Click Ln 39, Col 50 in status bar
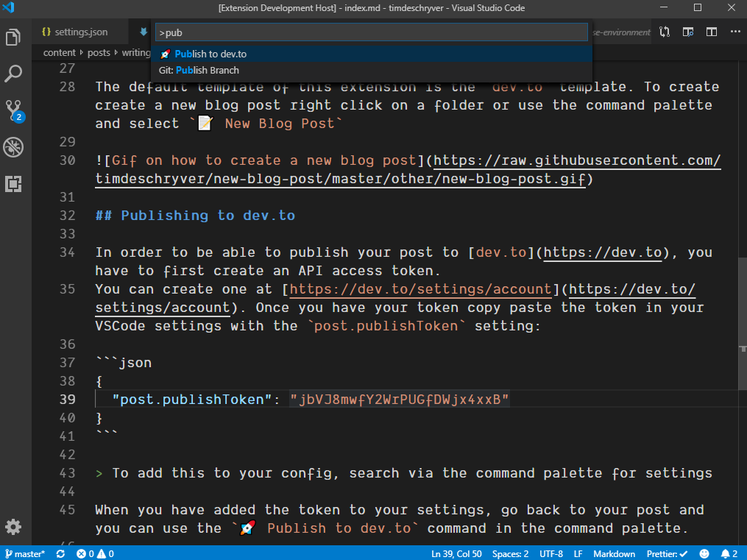The height and width of the screenshot is (560, 747). pos(456,554)
